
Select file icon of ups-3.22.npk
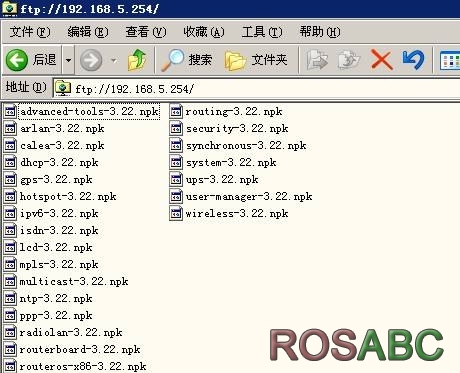point(176,179)
